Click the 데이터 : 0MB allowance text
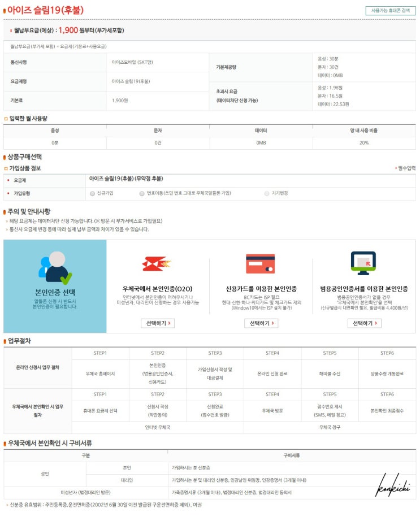420x521 pixels. coord(330,75)
